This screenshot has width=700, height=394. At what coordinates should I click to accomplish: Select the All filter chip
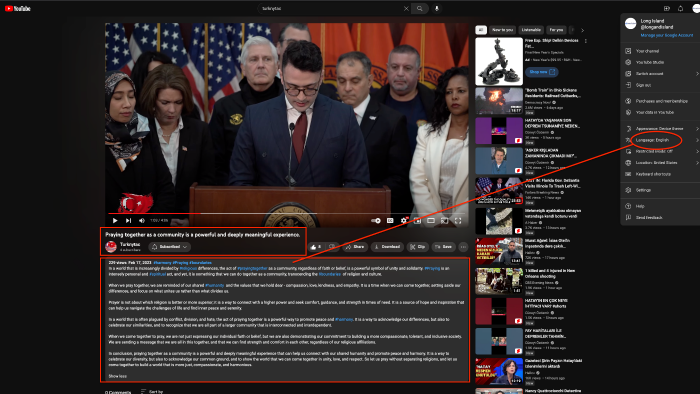(x=481, y=30)
